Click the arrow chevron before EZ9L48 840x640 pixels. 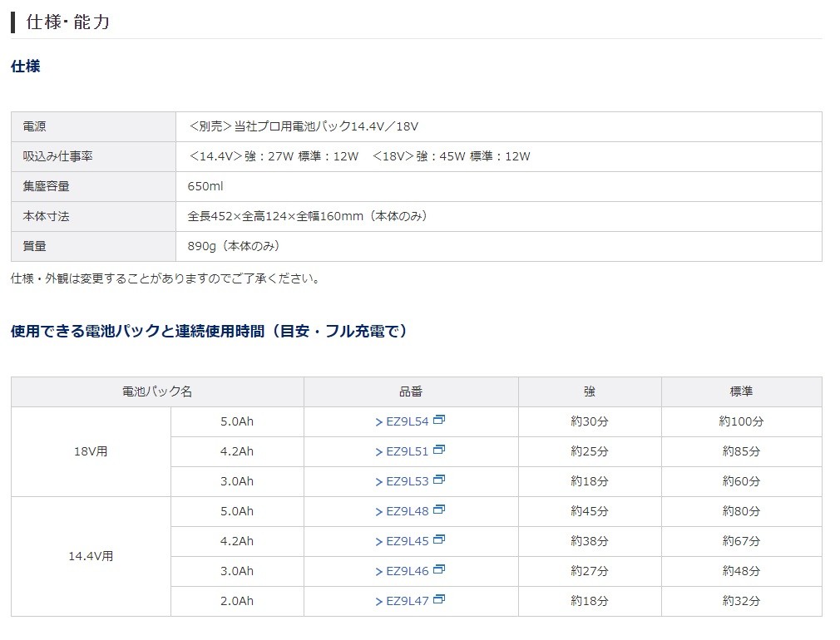(378, 512)
